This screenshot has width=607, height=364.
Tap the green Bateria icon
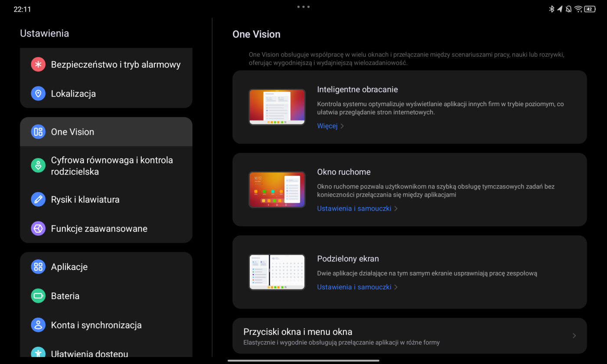point(38,296)
